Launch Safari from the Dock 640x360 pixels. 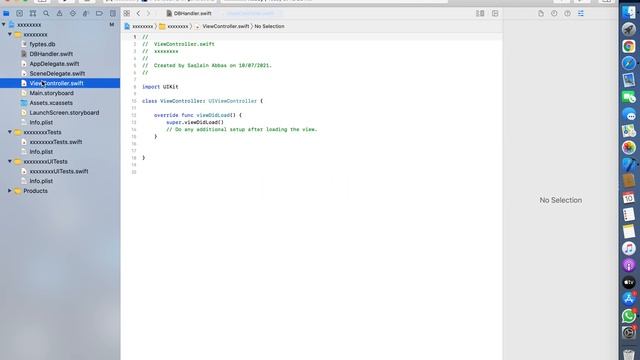tap(629, 63)
